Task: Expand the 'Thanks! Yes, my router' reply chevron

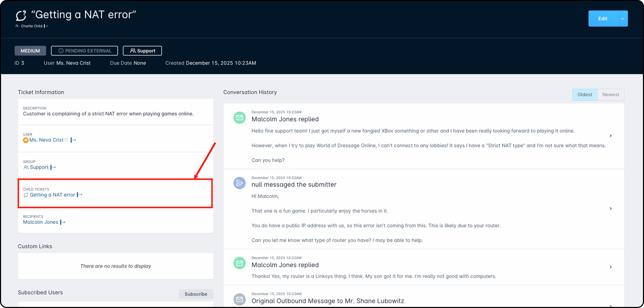Action: [x=611, y=267]
